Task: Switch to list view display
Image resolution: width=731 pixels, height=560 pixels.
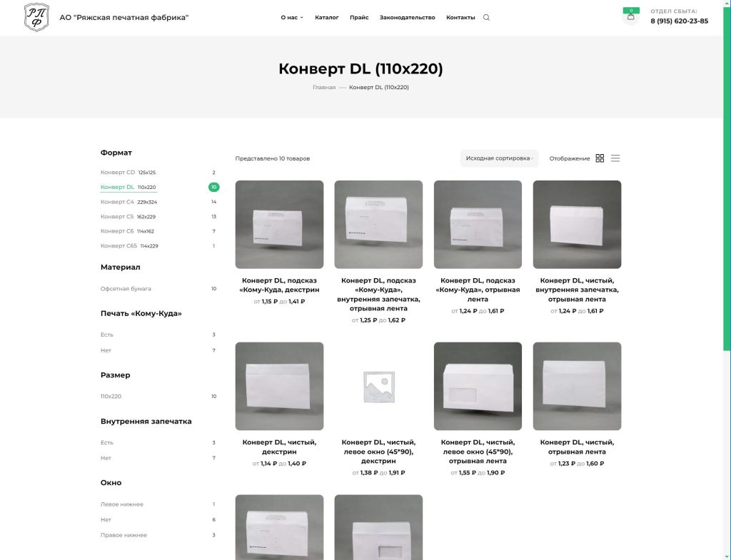Action: [x=615, y=158]
